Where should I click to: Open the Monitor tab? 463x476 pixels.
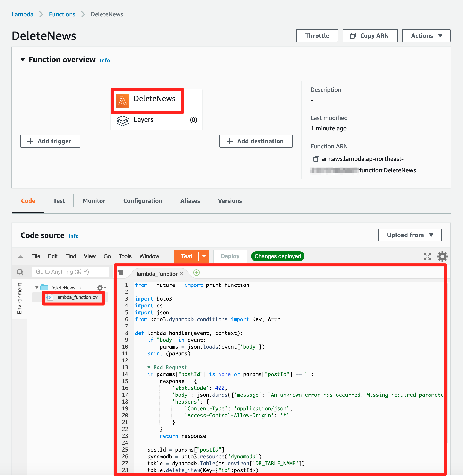tap(94, 201)
